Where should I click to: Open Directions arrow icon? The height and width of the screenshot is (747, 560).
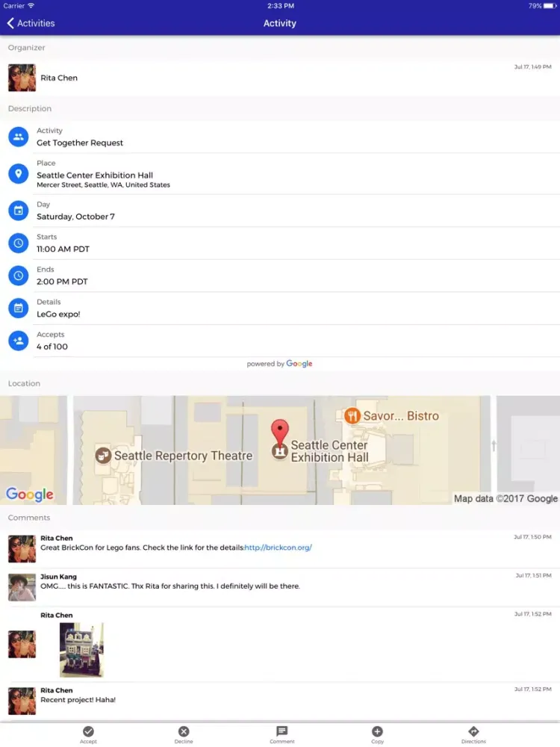point(473,731)
